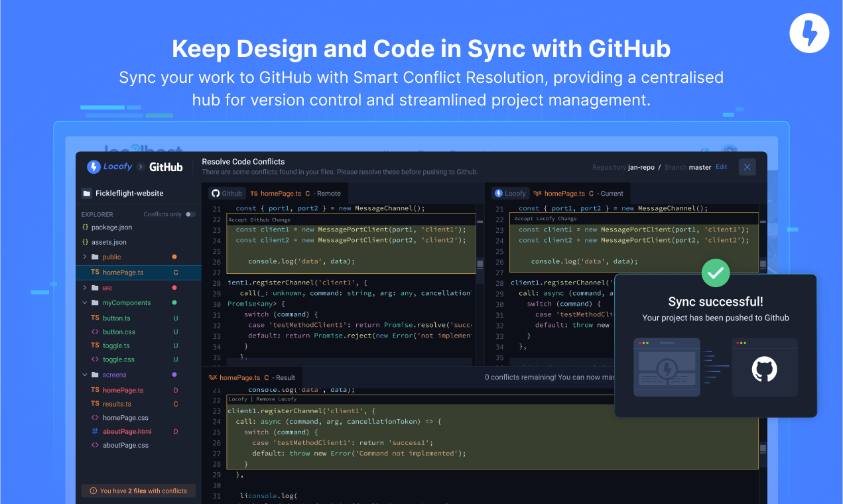Open button.ts file
Viewport: 843px width, 504px height.
click(116, 318)
